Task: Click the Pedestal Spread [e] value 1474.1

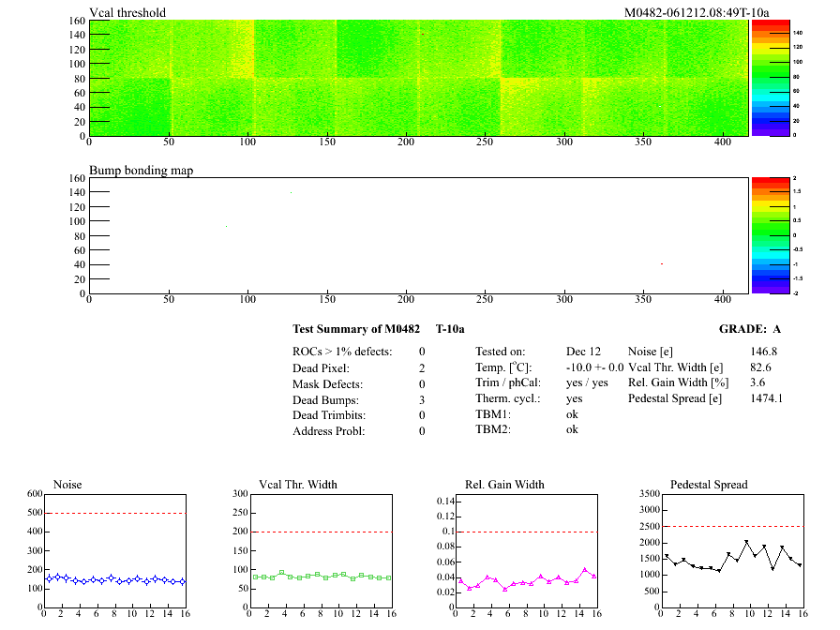Action: click(767, 398)
